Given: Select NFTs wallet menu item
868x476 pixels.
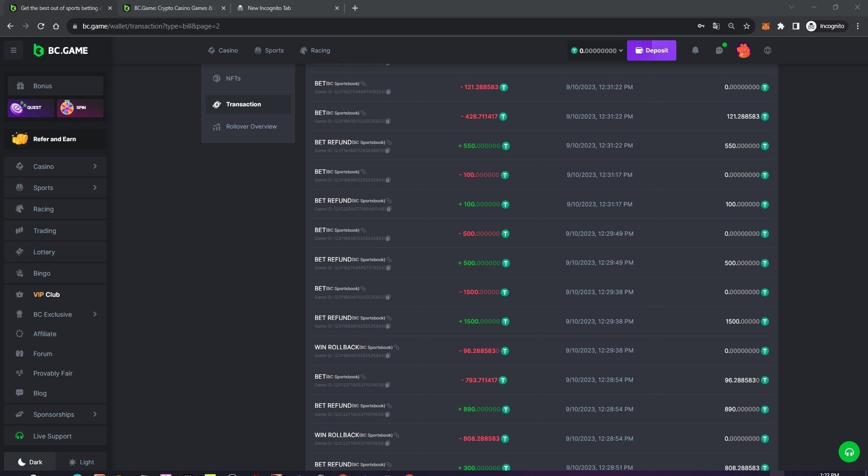Looking at the screenshot, I should [x=248, y=78].
